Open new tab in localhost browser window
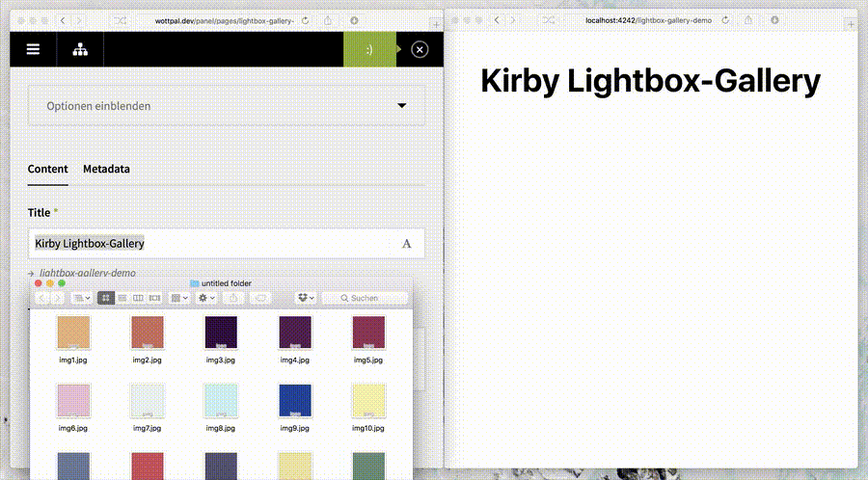This screenshot has height=480, width=868. [851, 24]
